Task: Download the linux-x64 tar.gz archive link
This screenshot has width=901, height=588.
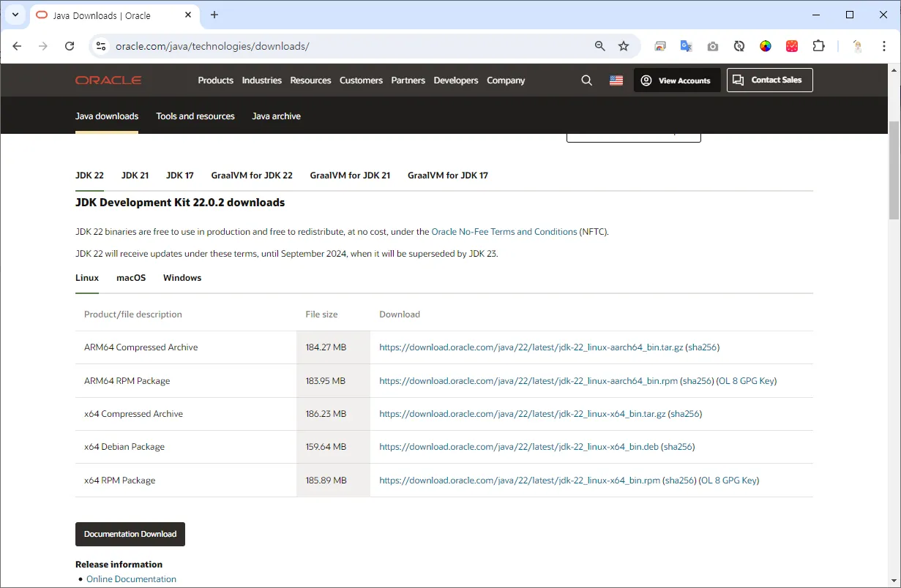Action: pos(523,414)
